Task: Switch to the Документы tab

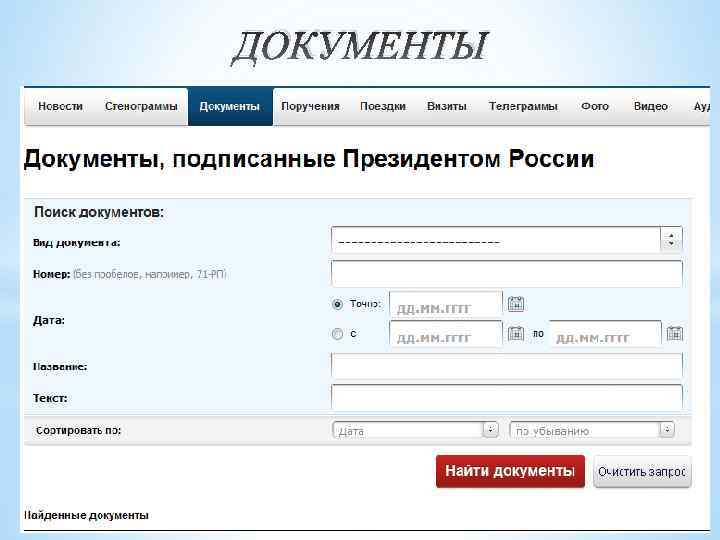Action: (x=230, y=107)
